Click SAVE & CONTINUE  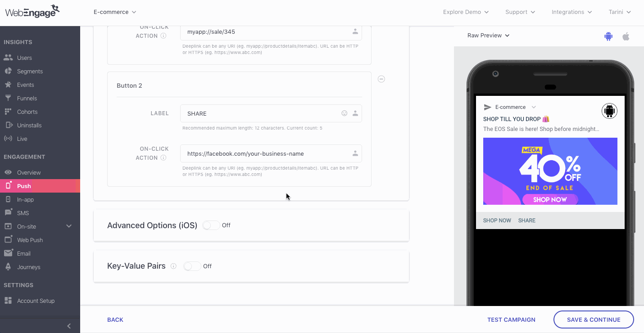click(x=594, y=320)
